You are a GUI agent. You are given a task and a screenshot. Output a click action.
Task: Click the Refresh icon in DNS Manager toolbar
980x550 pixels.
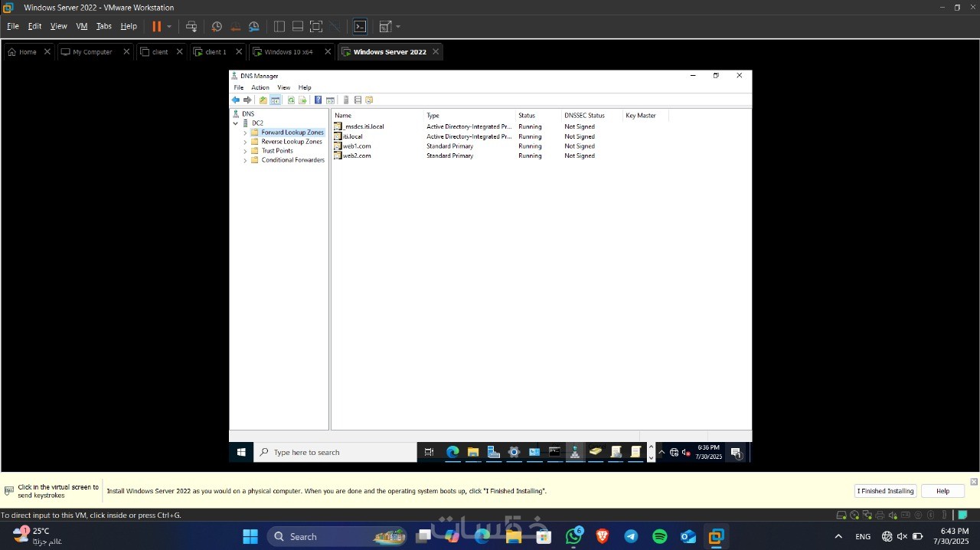(291, 100)
